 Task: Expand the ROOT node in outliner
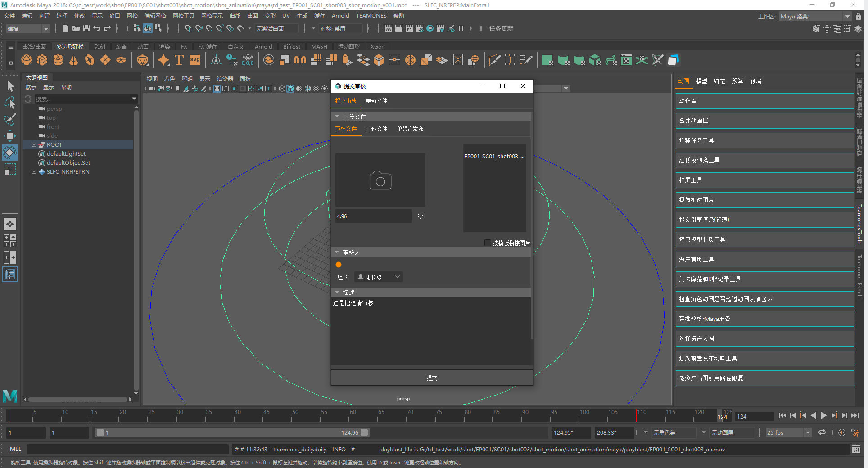[34, 145]
